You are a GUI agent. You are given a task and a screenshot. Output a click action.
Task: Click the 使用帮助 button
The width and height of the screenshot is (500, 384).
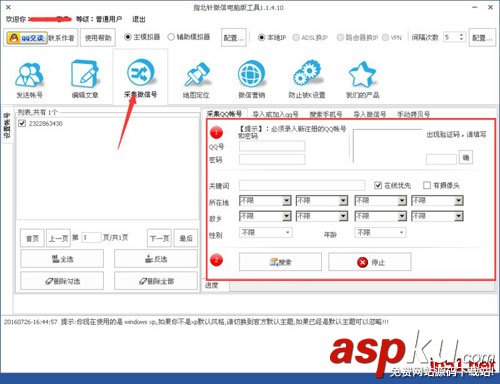pyautogui.click(x=98, y=38)
